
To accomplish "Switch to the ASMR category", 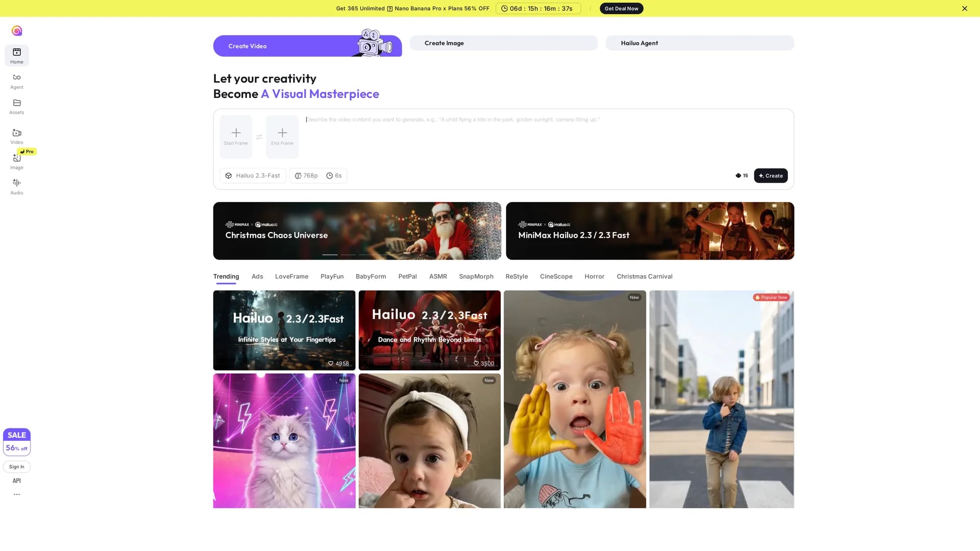I will 438,277.
